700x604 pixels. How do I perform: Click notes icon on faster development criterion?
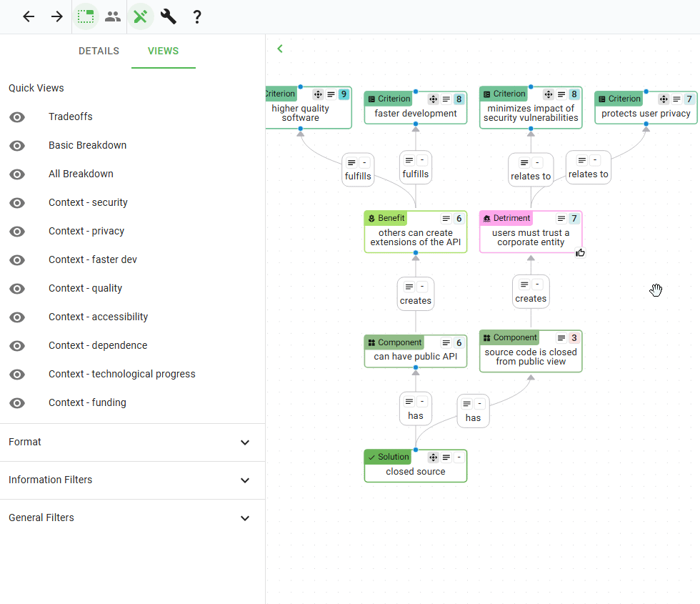tap(446, 99)
